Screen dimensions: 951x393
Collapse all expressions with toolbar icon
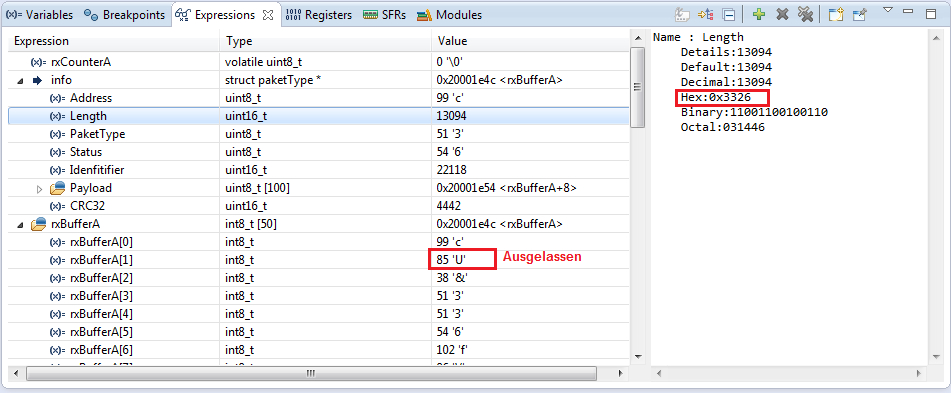tap(730, 15)
